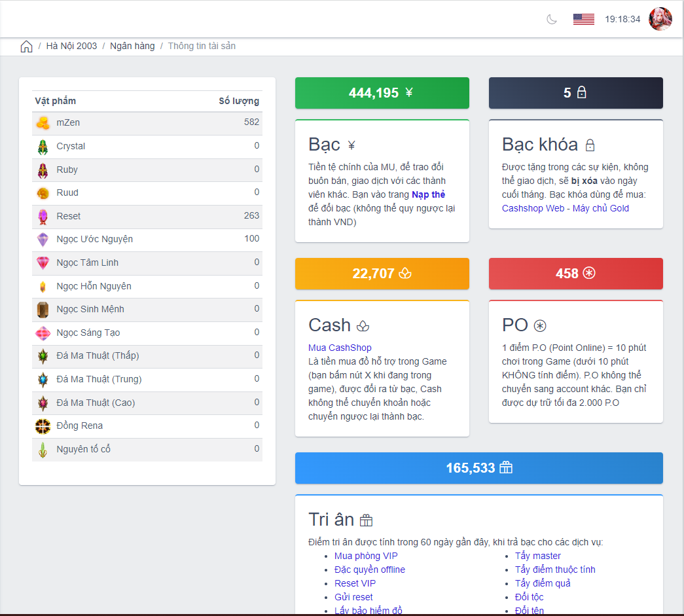
Task: Click the Ngọc Ước Nguyện gem icon
Action: [x=43, y=240]
